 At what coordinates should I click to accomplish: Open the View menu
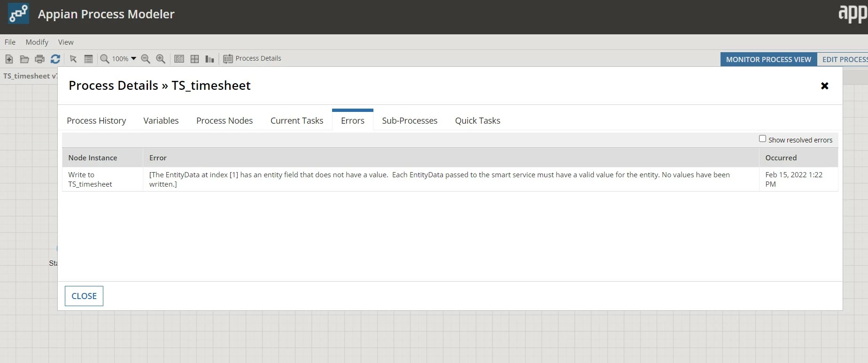(x=66, y=42)
